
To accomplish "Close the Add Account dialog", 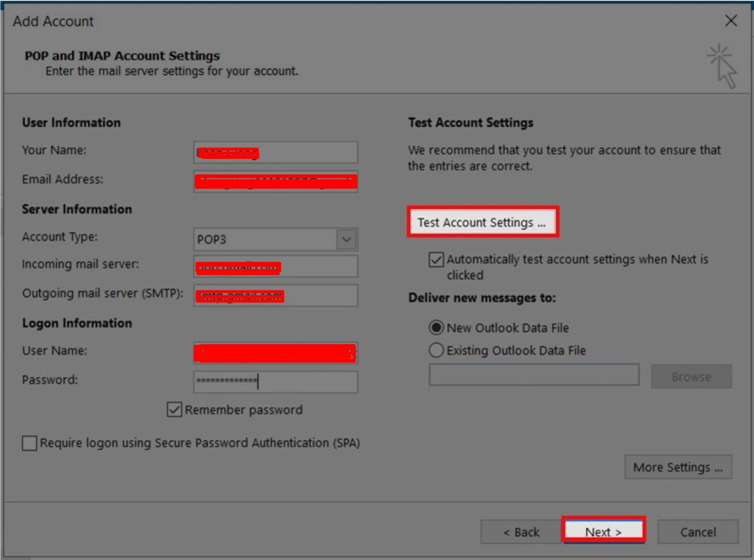I will pyautogui.click(x=731, y=21).
